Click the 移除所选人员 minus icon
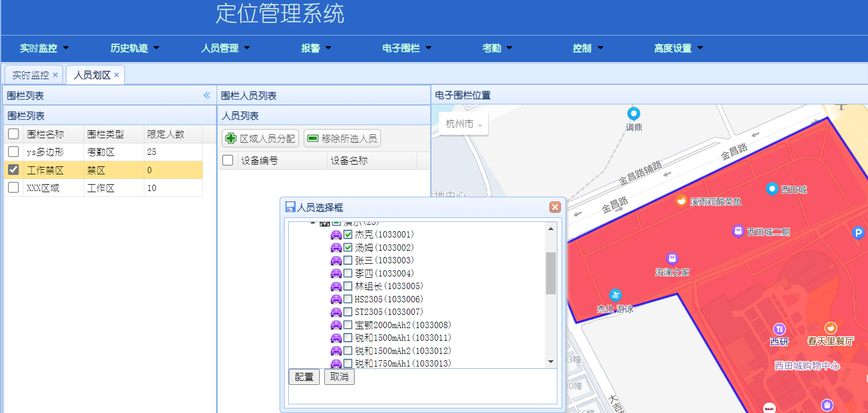Screen dimensions: 868x413 [x=313, y=138]
